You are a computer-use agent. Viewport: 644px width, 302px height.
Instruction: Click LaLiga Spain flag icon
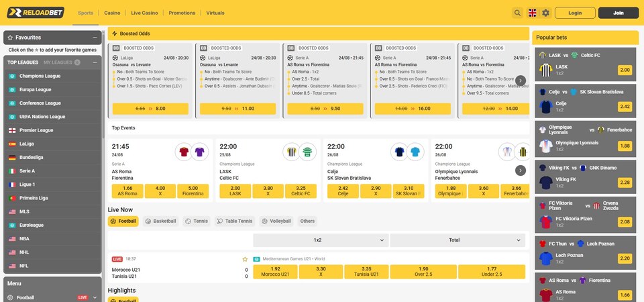point(12,144)
